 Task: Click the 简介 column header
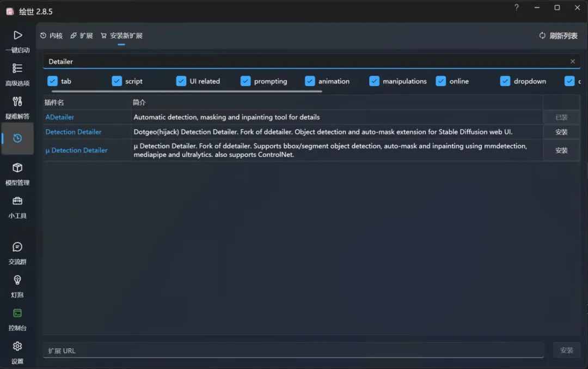139,102
